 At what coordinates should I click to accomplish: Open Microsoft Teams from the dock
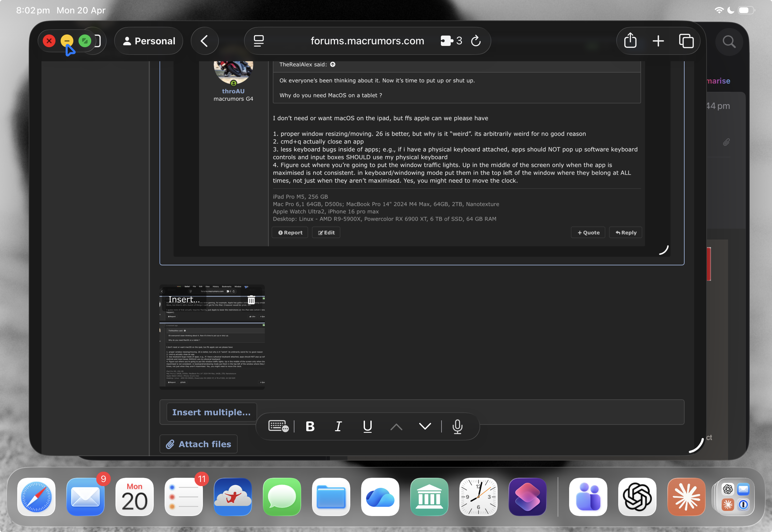coord(588,497)
